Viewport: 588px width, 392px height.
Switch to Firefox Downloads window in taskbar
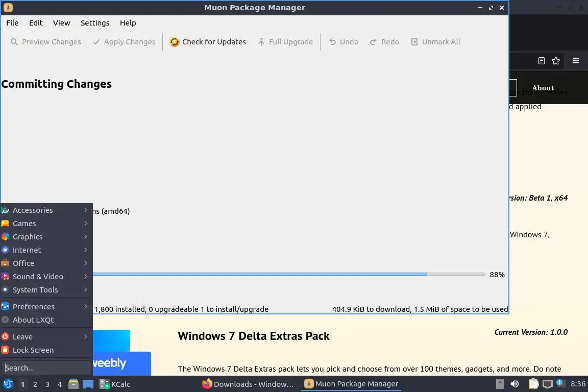248,384
